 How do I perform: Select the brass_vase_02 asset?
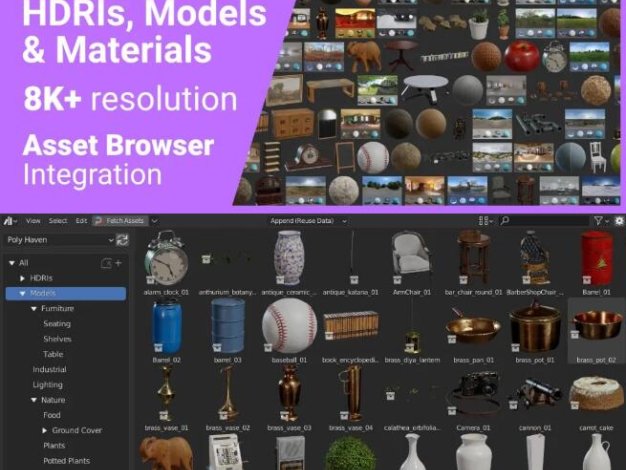pos(228,399)
